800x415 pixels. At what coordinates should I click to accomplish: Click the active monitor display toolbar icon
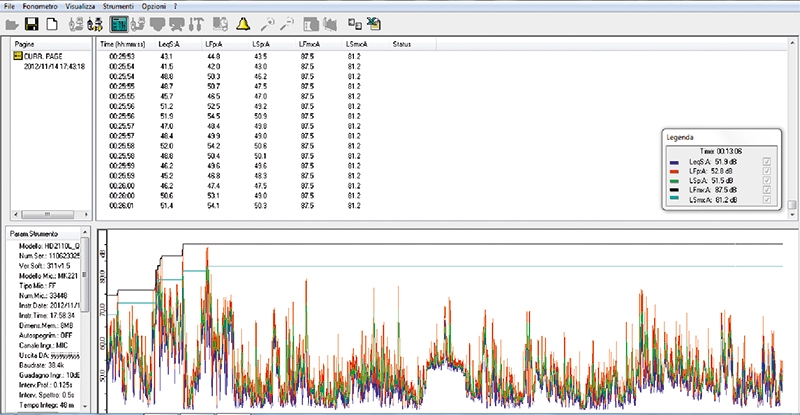click(x=118, y=23)
